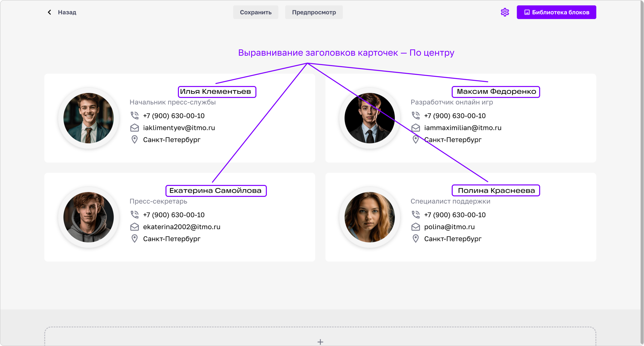Click the email polina@itmo.ru
Screen dimensions: 644x346
click(449, 227)
